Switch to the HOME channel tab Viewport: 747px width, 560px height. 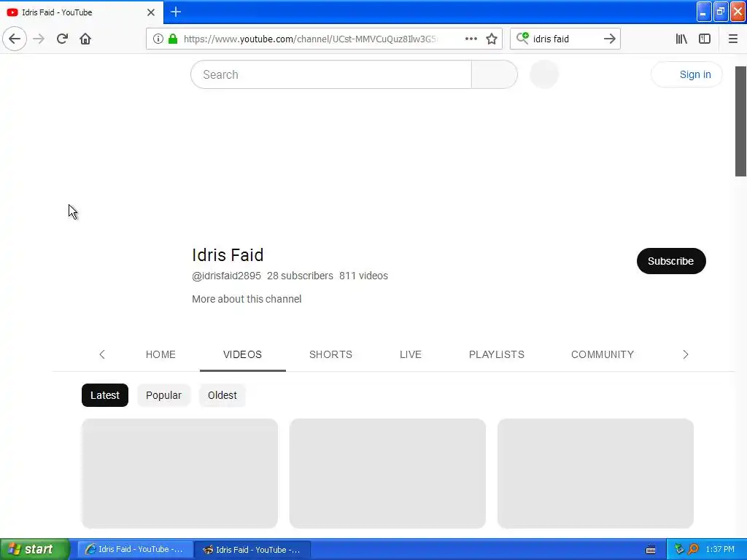[x=160, y=354]
